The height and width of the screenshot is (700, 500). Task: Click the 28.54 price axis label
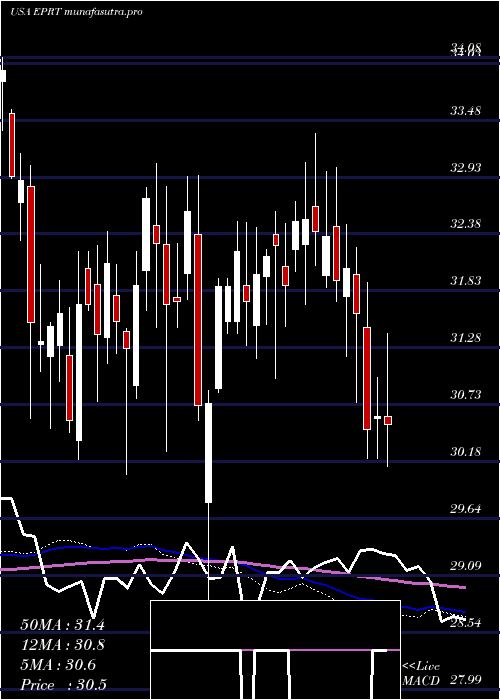(x=465, y=622)
